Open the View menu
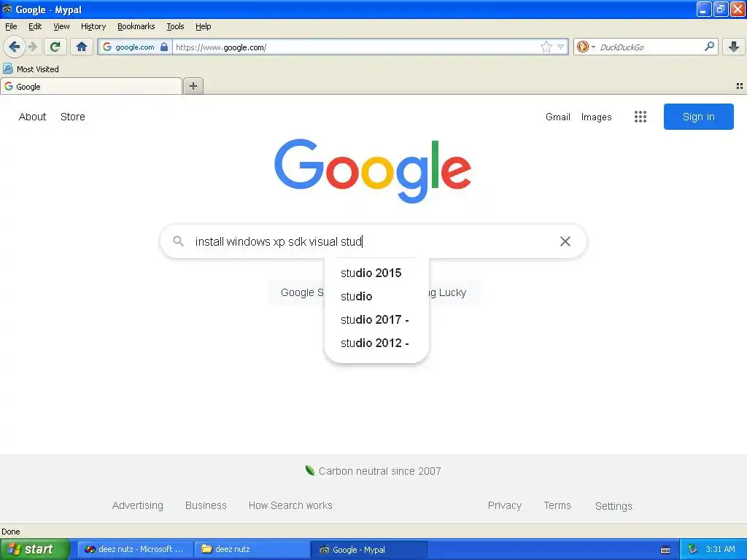The height and width of the screenshot is (560, 747). 61,26
